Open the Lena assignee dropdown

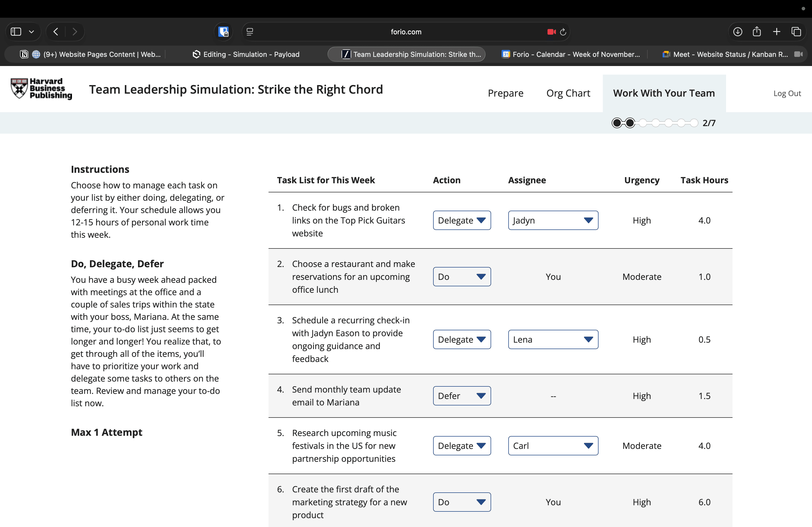(553, 339)
